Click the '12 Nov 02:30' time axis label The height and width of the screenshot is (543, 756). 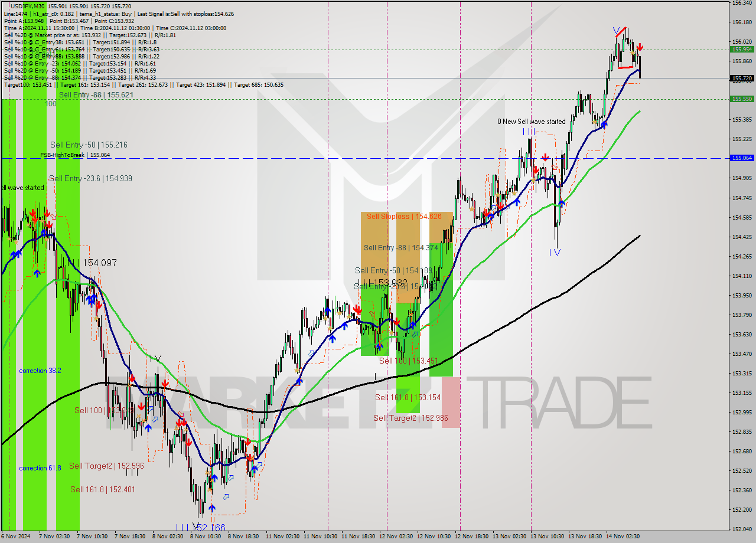(x=396, y=537)
